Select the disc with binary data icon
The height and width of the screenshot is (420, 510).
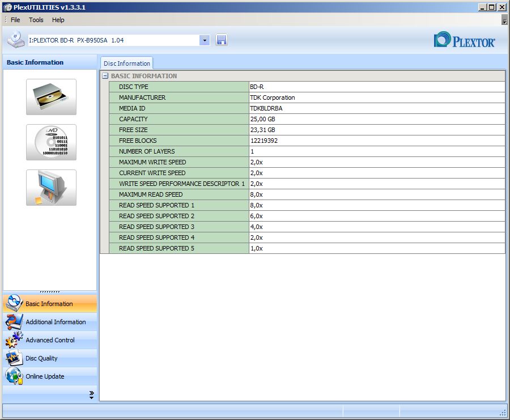pyautogui.click(x=52, y=142)
